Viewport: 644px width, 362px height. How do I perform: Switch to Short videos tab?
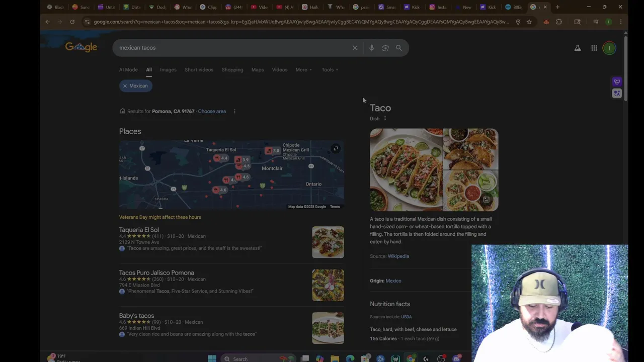[x=199, y=70]
